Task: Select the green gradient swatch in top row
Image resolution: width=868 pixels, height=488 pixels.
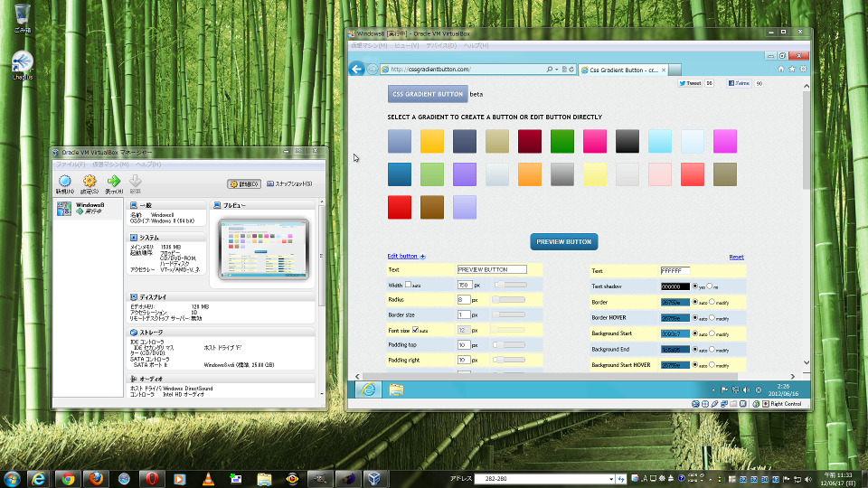Action: click(x=562, y=141)
